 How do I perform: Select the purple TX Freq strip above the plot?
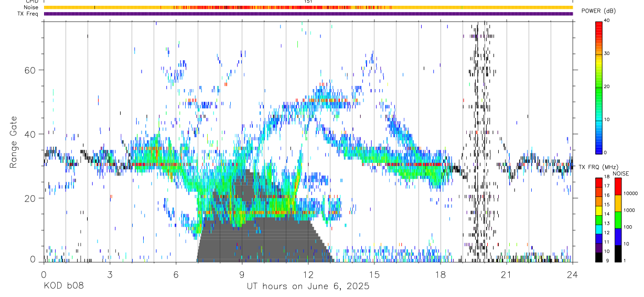coord(308,14)
